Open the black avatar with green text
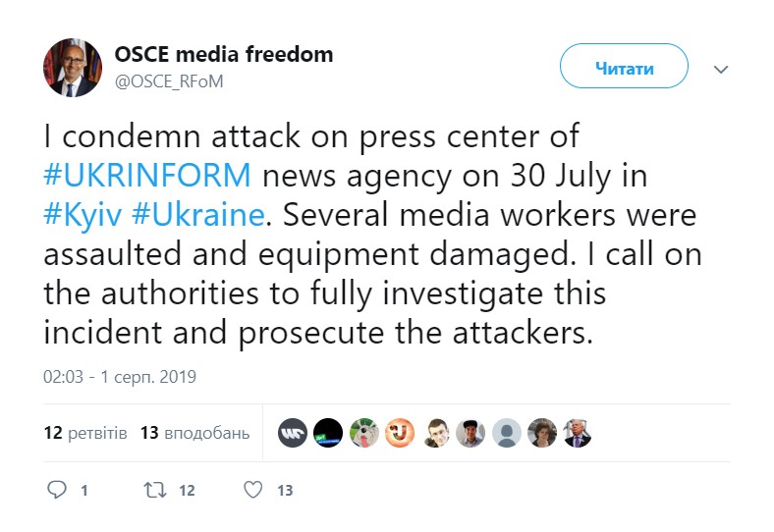The width and height of the screenshot is (774, 532). [328, 433]
